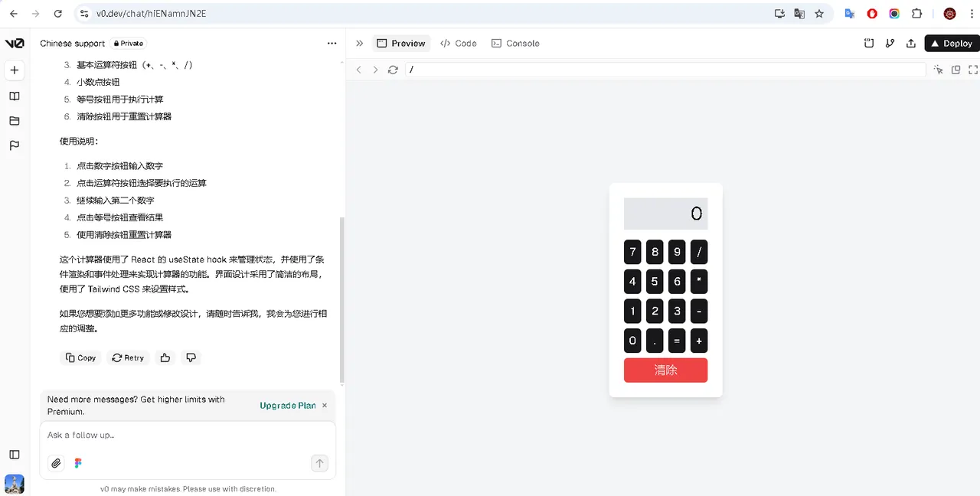980x496 pixels.
Task: Click the calculator display showing 0
Action: pos(665,214)
